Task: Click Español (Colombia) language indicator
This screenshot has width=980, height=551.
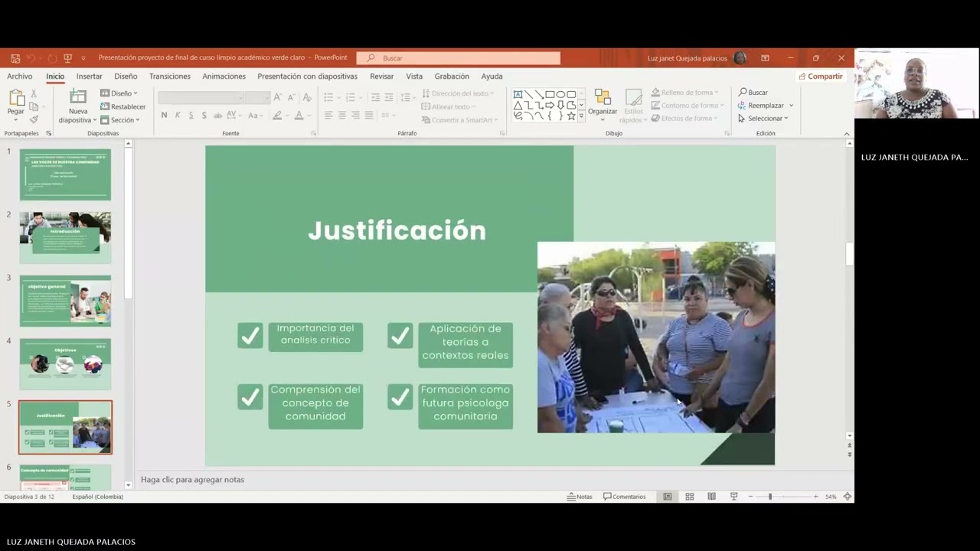Action: tap(98, 497)
